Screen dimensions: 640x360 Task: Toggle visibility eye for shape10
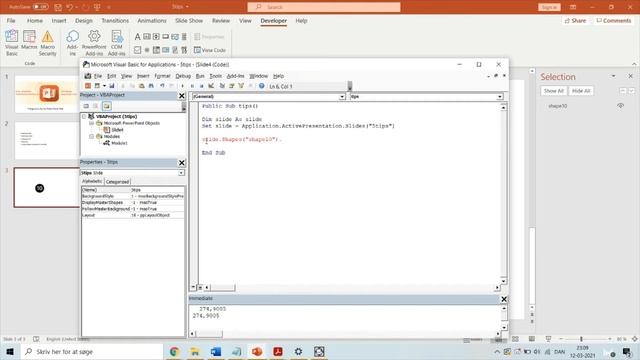[x=620, y=106]
